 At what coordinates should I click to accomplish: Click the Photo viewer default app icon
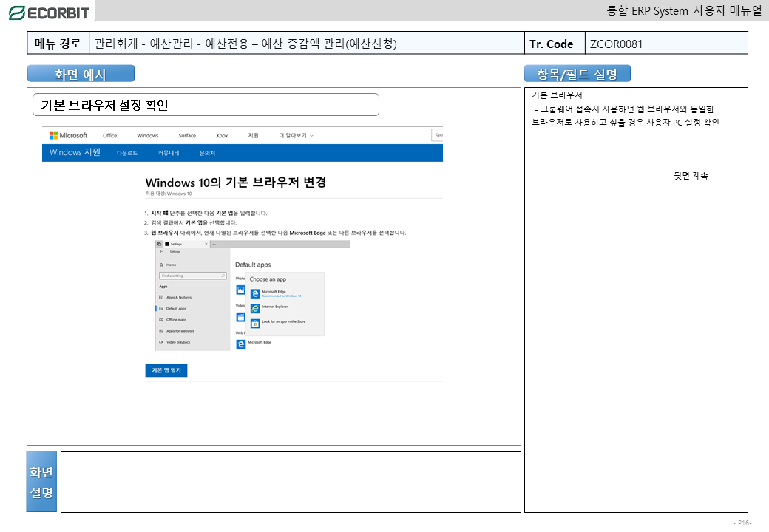[x=240, y=290]
